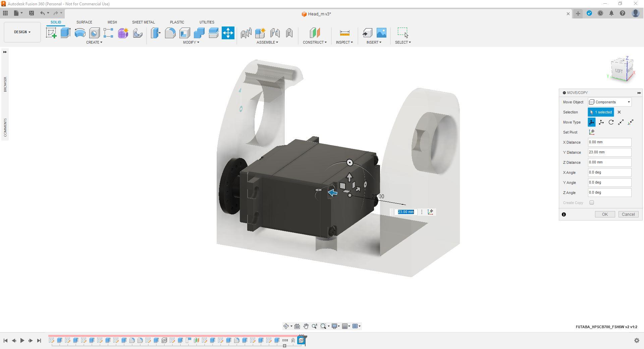Click the Insert Canvas image icon

tap(382, 33)
